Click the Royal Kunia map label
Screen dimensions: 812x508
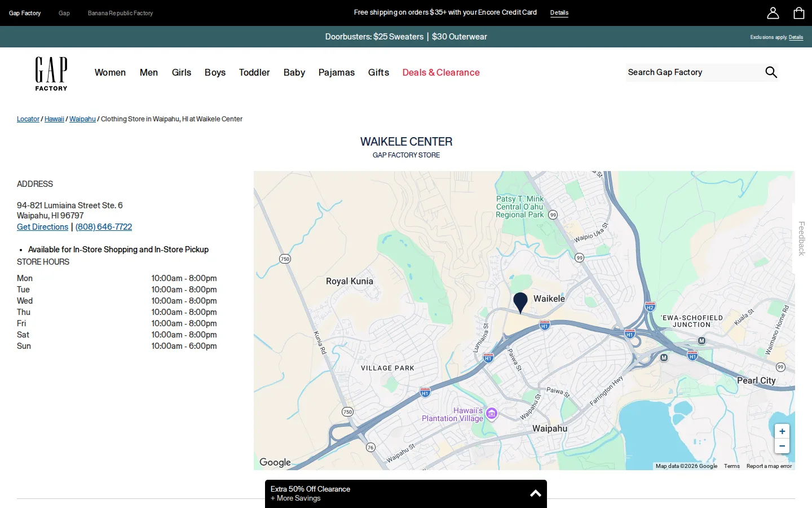[x=350, y=281]
